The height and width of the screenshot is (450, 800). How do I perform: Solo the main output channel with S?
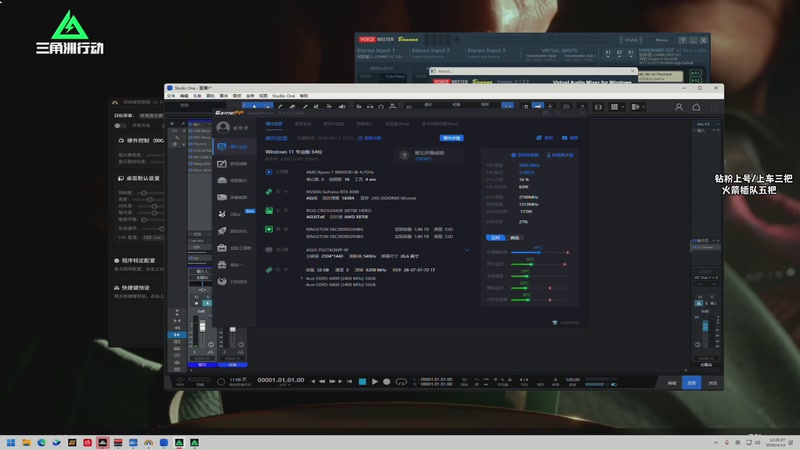pyautogui.click(x=712, y=296)
